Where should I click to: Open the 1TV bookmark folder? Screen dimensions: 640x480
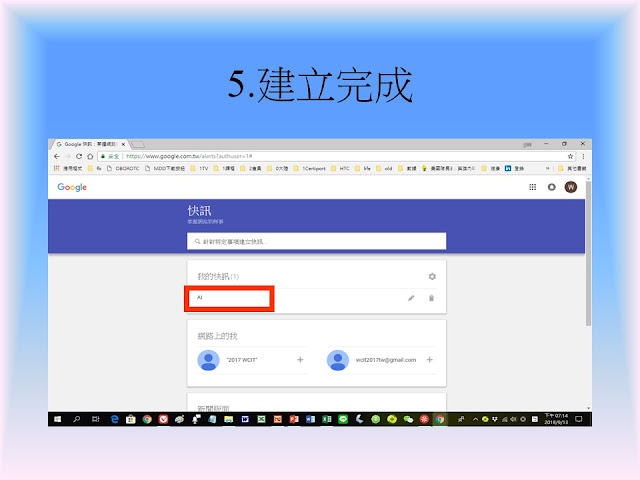199,168
